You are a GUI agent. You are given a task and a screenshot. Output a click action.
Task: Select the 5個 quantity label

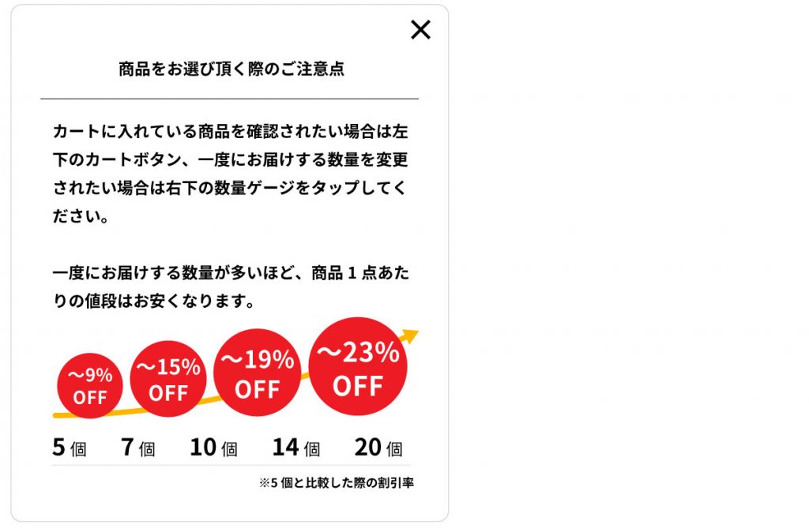pos(69,448)
